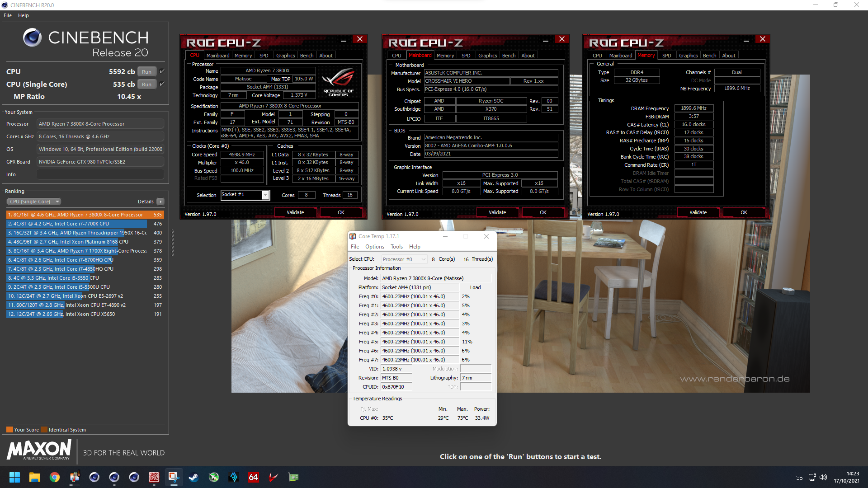Switch first CPU-Z window to Bench tab

click(307, 56)
